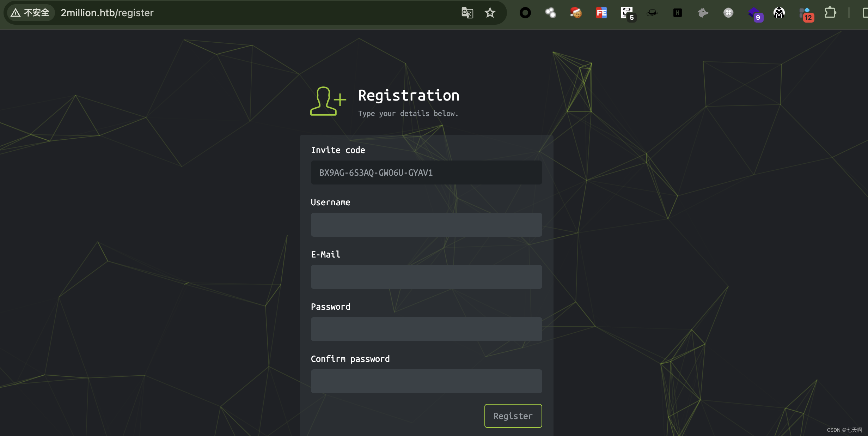The image size is (868, 436).
Task: Click the command-symbol extension icon
Action: pyautogui.click(x=728, y=13)
